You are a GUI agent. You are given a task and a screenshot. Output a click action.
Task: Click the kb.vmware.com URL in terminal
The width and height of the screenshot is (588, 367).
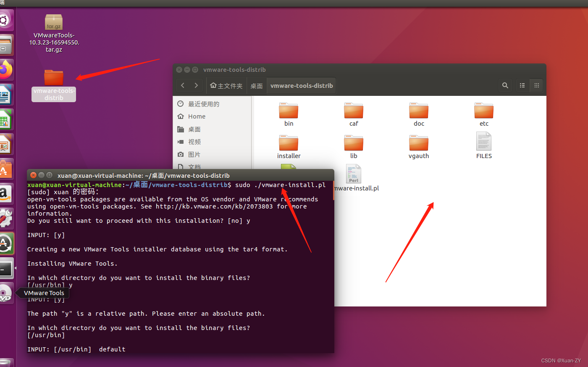tap(214, 206)
